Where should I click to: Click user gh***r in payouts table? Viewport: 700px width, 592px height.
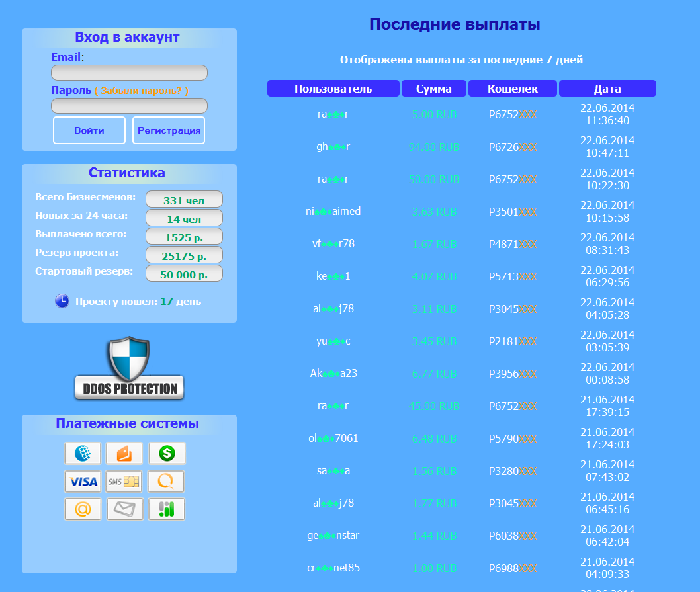[333, 146]
